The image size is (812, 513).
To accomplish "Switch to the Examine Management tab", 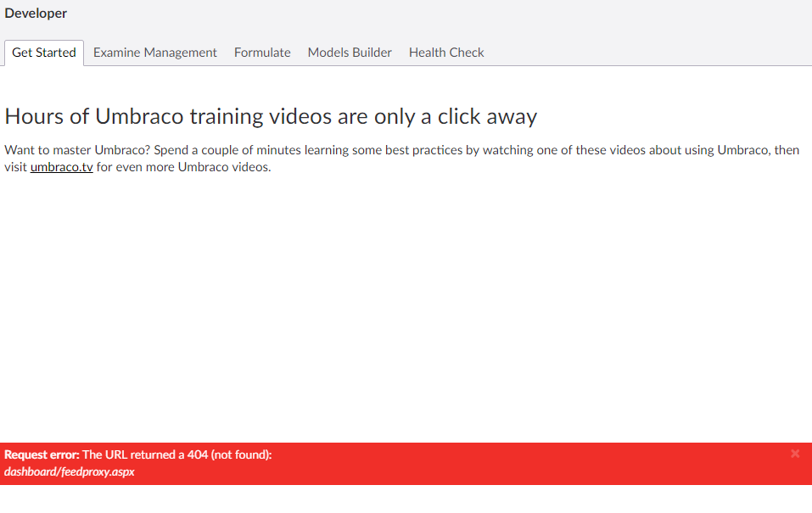I will [154, 53].
